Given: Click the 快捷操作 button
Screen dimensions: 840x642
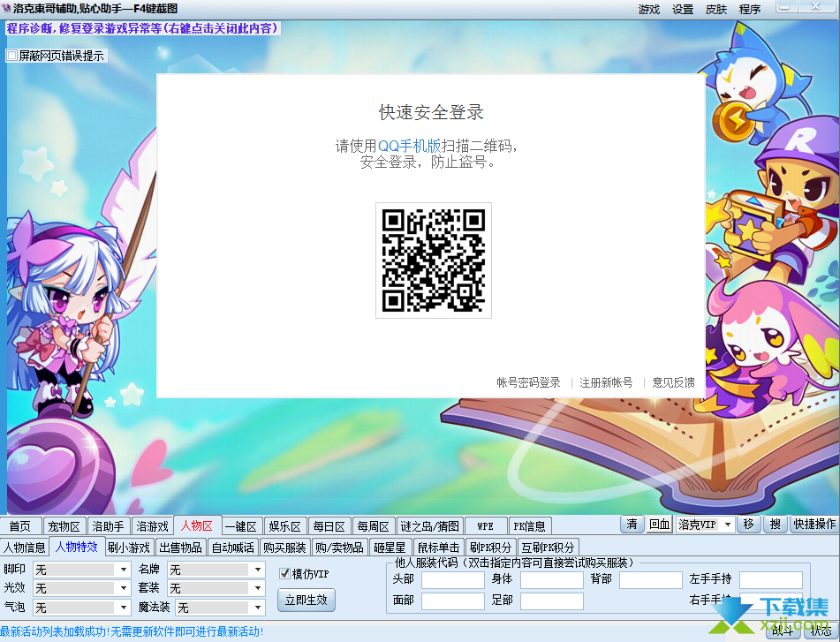Looking at the screenshot, I should coord(814,525).
